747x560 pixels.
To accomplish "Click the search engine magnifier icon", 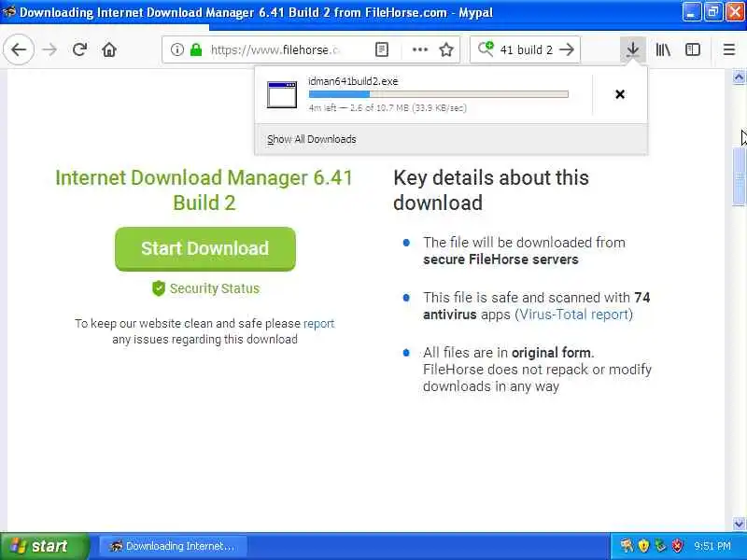I will [486, 49].
